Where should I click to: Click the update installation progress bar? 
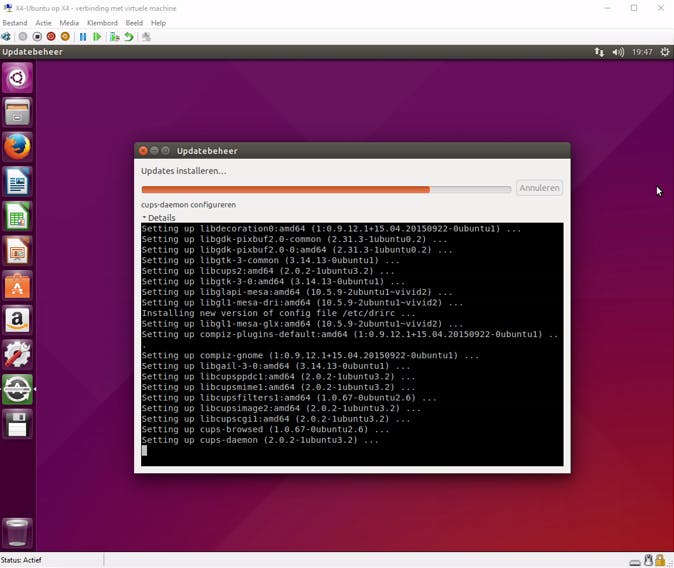click(x=326, y=190)
